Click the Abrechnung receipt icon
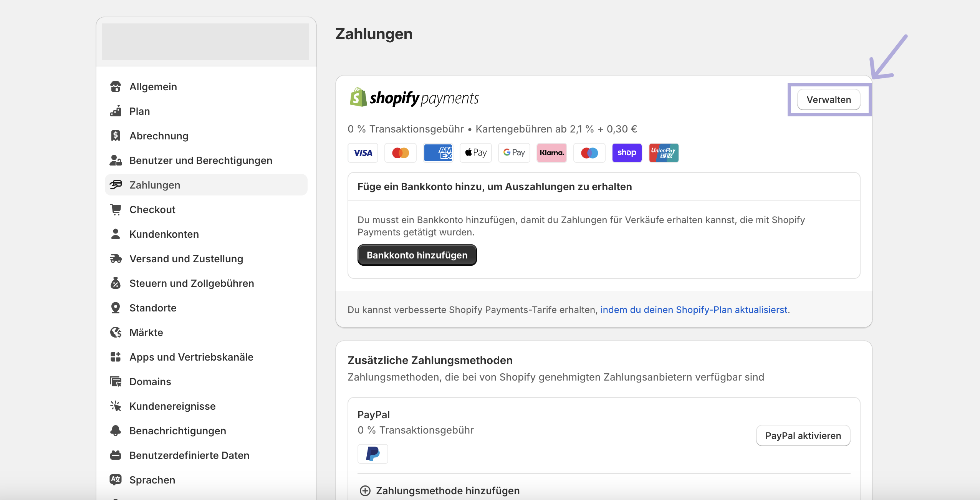980x500 pixels. coord(116,136)
